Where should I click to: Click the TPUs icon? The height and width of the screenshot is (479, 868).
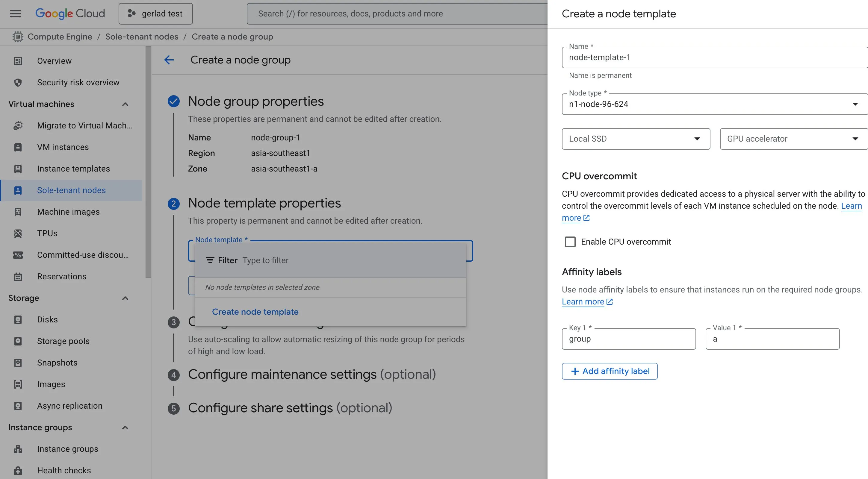click(x=18, y=234)
